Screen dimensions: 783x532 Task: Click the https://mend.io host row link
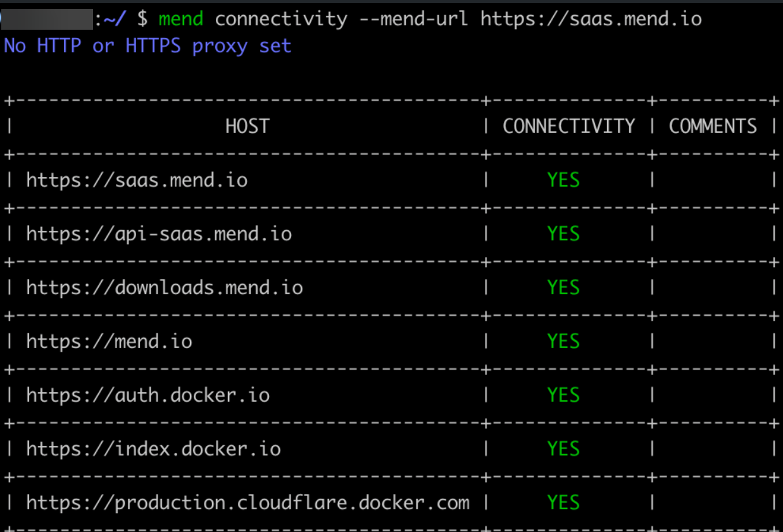(x=109, y=342)
